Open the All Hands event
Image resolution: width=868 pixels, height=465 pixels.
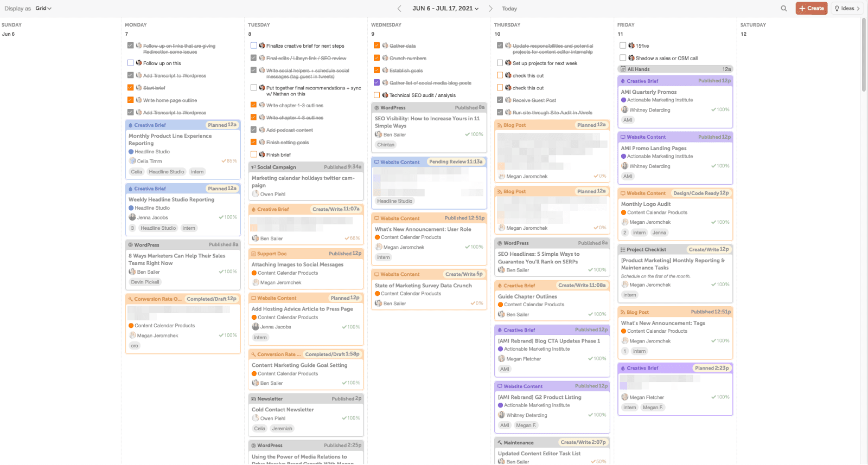click(x=675, y=69)
